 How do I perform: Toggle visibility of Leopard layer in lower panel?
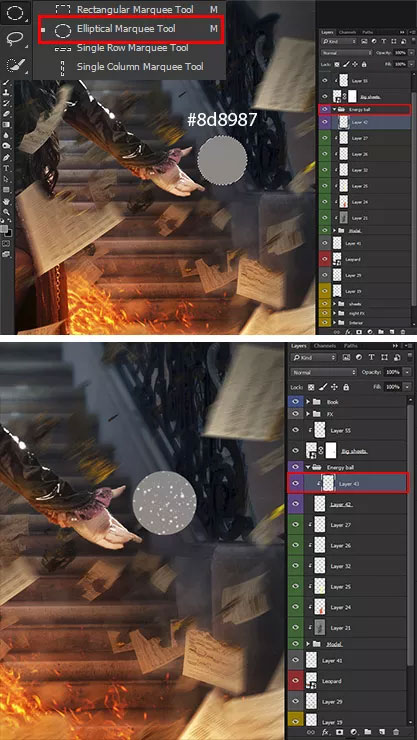tap(296, 681)
